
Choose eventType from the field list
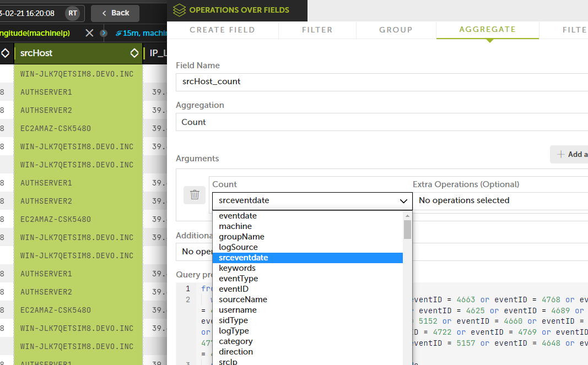pos(308,279)
